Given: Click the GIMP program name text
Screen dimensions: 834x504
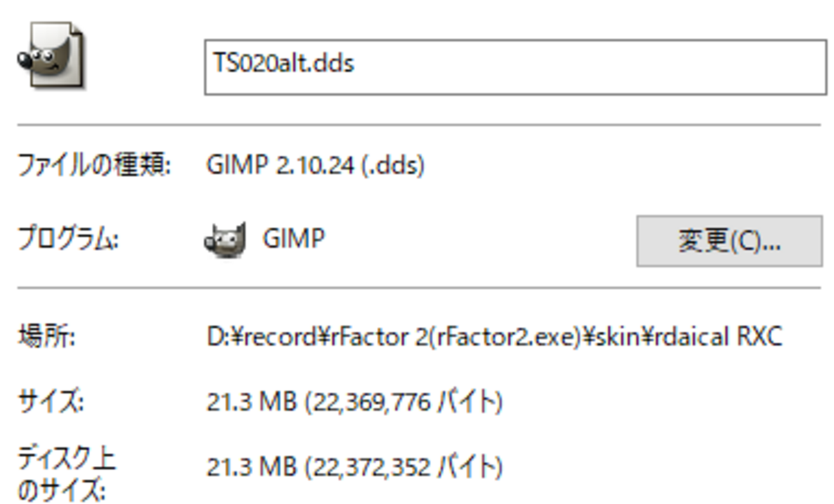Looking at the screenshot, I should point(293,239).
